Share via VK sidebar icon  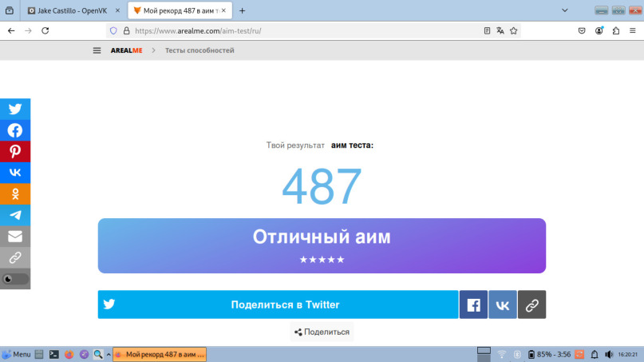15,173
